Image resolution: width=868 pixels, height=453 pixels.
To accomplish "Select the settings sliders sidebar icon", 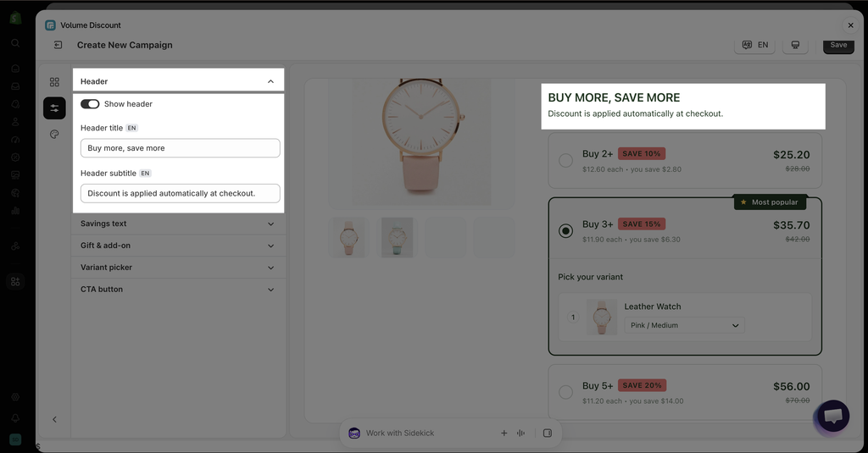I will pos(54,108).
